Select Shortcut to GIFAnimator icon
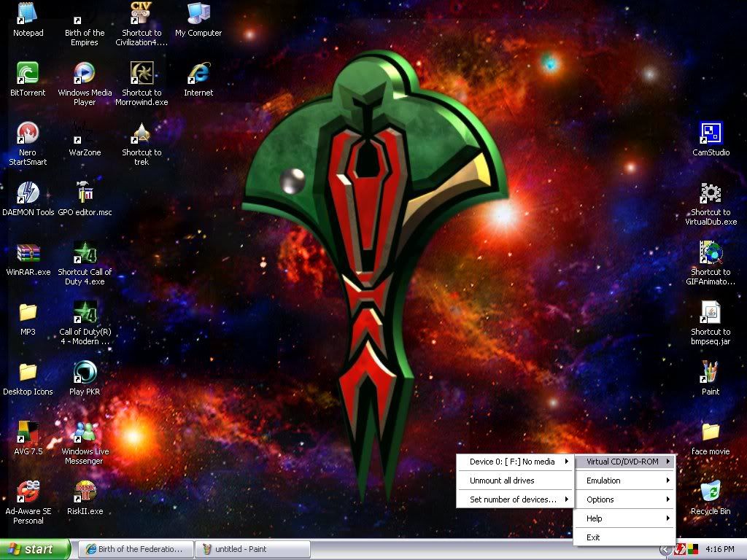 [711, 252]
